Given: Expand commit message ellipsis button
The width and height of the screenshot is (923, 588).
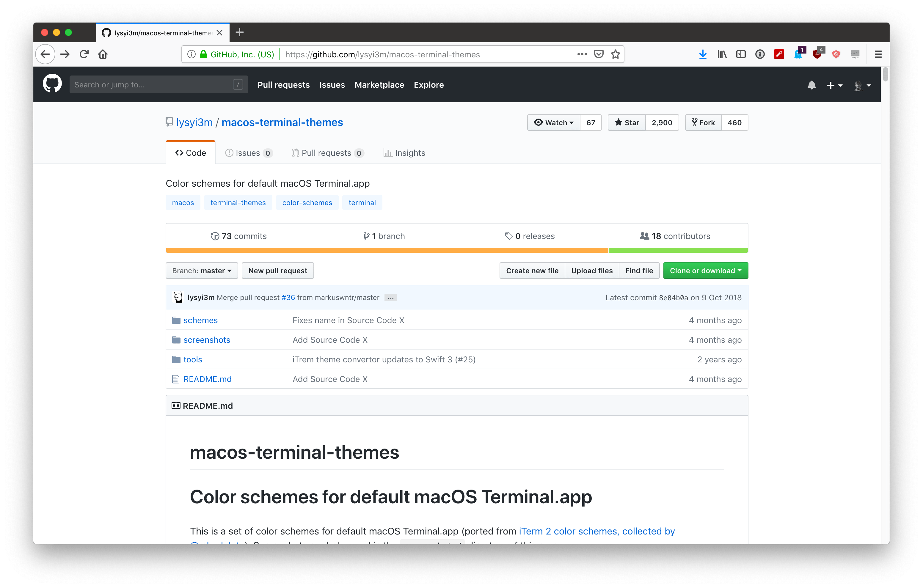Looking at the screenshot, I should pyautogui.click(x=390, y=298).
